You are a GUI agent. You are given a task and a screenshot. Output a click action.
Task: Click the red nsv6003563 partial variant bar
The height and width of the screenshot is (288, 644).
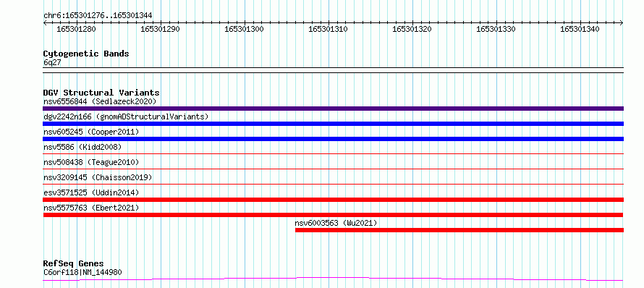459,230
